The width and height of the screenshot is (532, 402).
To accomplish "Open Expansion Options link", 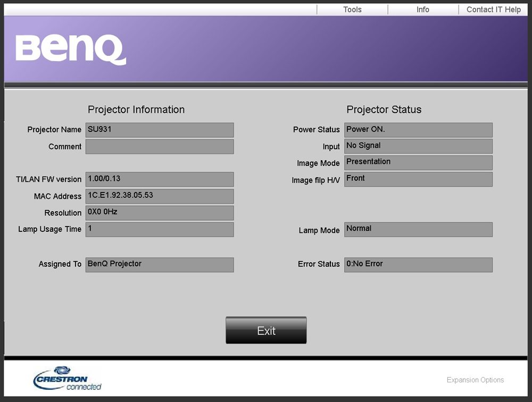I will [x=475, y=380].
